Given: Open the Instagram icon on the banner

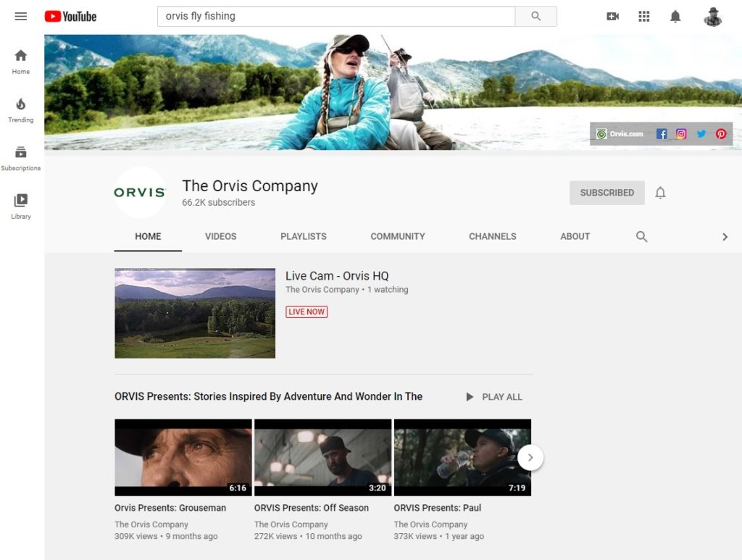Looking at the screenshot, I should click(x=681, y=134).
